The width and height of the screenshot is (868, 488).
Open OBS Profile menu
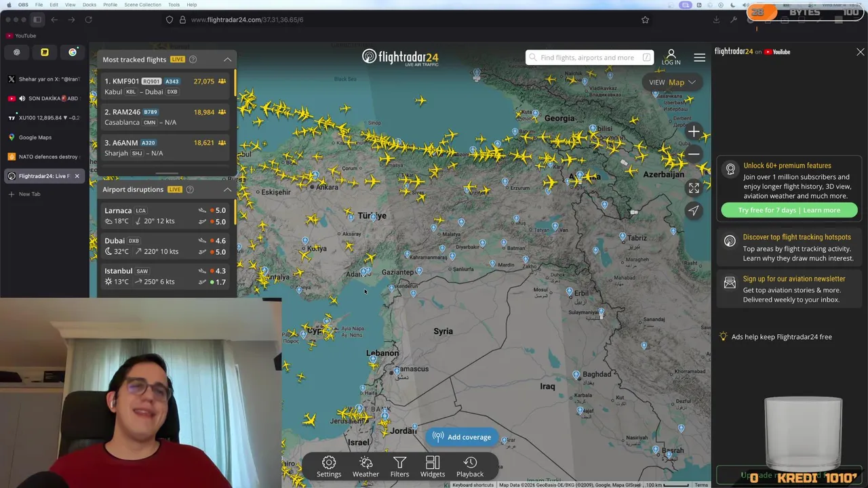110,5
